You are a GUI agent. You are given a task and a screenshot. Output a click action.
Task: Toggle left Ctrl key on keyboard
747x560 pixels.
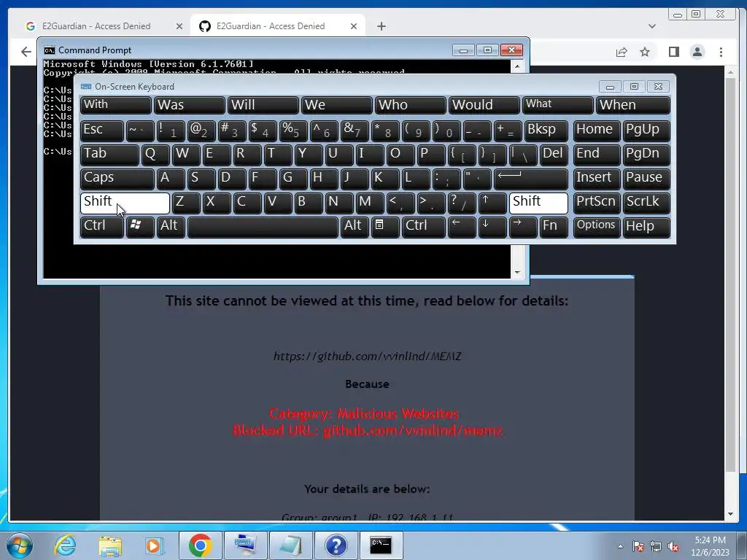[101, 227]
